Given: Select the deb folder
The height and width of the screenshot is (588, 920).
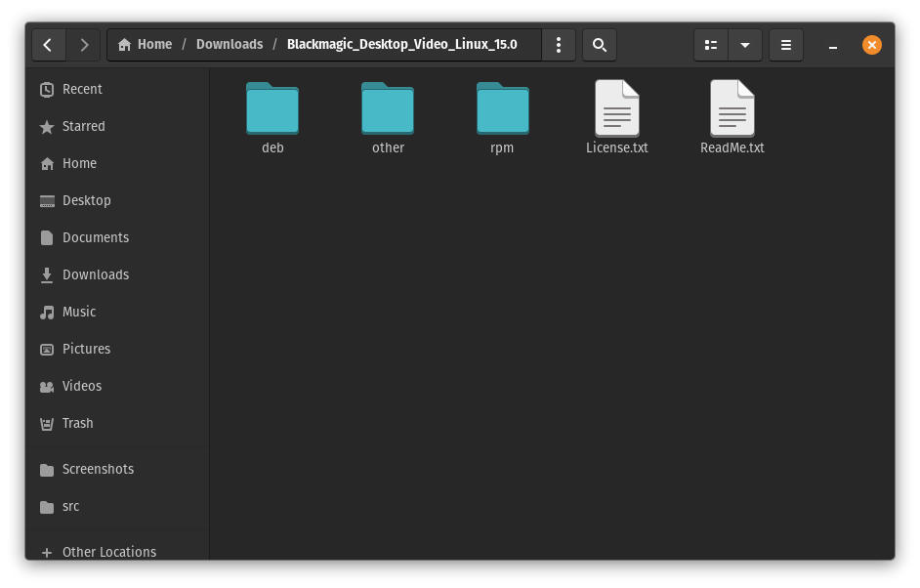Looking at the screenshot, I should [272, 117].
